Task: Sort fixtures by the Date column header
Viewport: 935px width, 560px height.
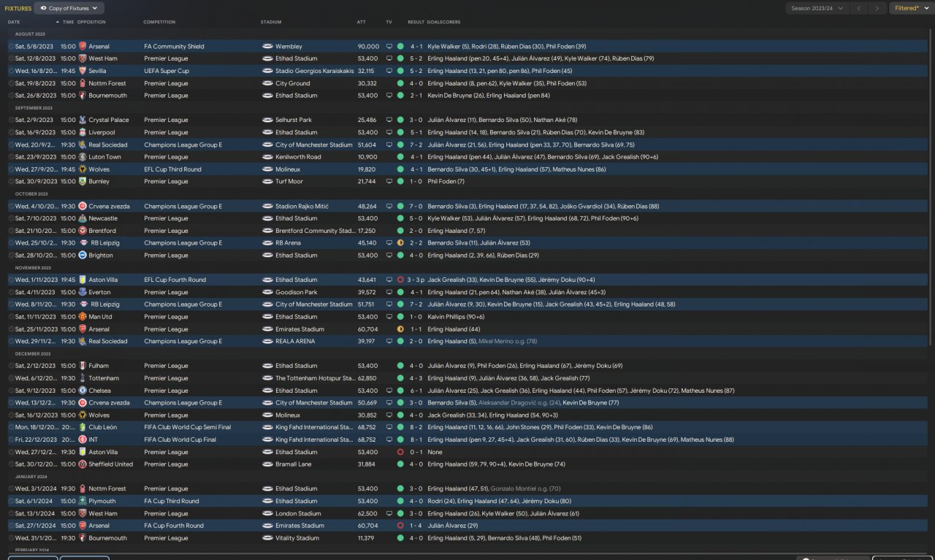Action: click(x=14, y=22)
